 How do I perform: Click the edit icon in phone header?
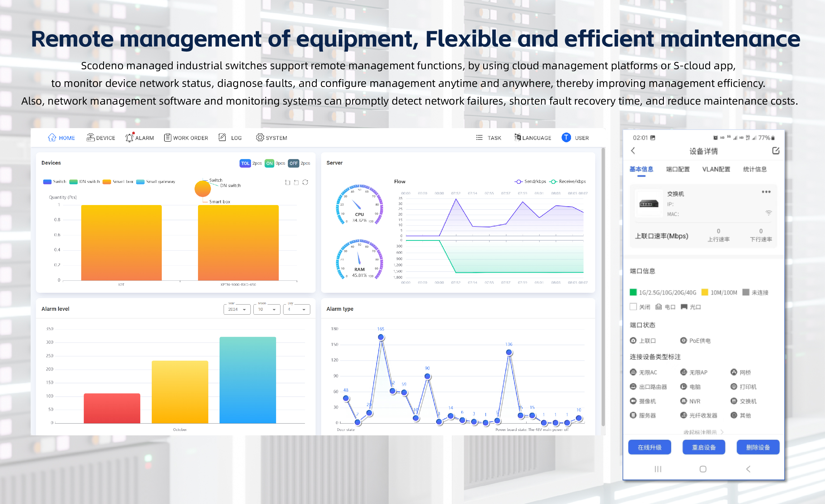[x=775, y=151]
